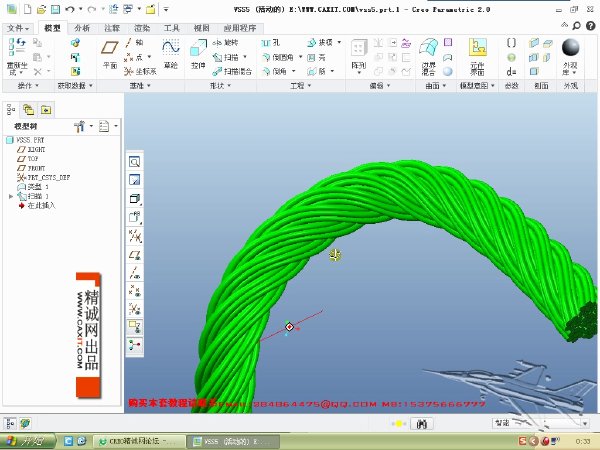Open the 基准 group dropdown

click(140, 85)
